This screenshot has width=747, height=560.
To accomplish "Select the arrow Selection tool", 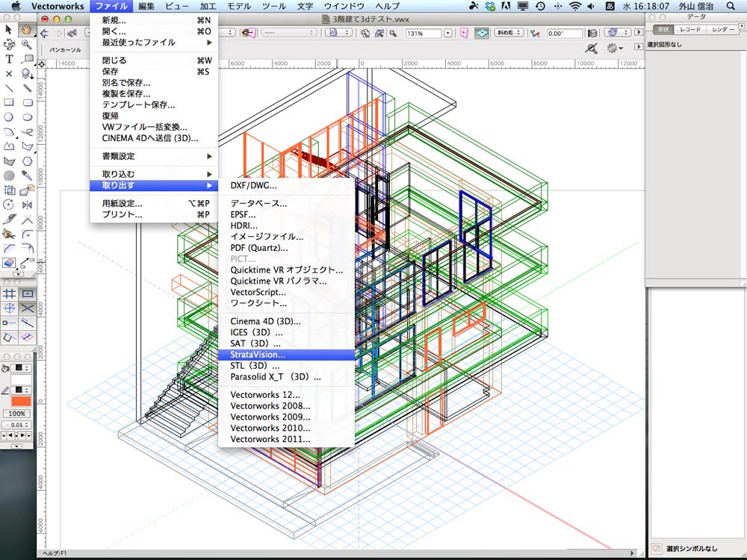I will (8, 30).
